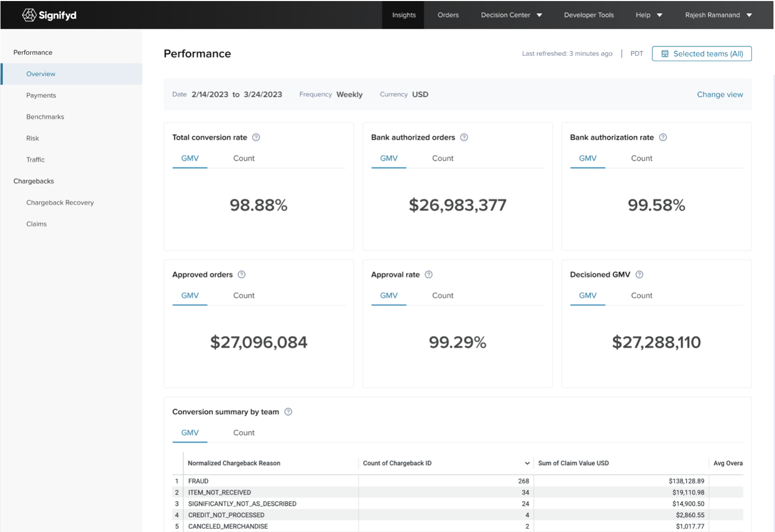This screenshot has height=532, width=775.
Task: Open Rajesh Ramanand account menu
Action: [718, 15]
